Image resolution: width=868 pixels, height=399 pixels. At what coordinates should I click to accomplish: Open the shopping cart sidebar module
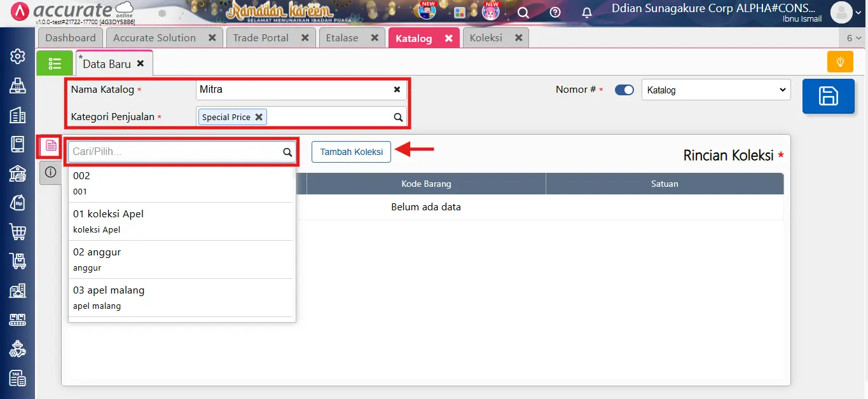tap(18, 231)
